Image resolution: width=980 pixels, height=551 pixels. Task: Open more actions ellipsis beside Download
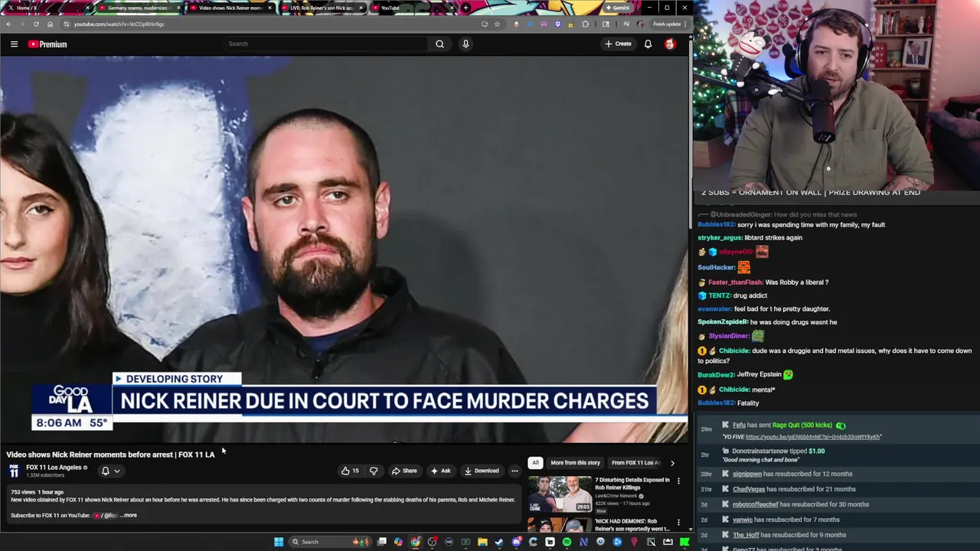[514, 471]
